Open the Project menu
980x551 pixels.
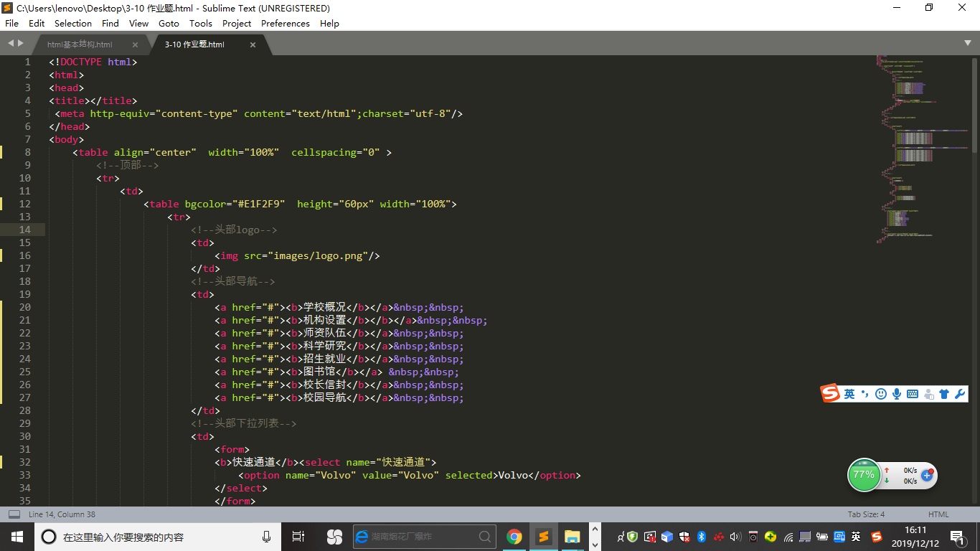tap(237, 23)
